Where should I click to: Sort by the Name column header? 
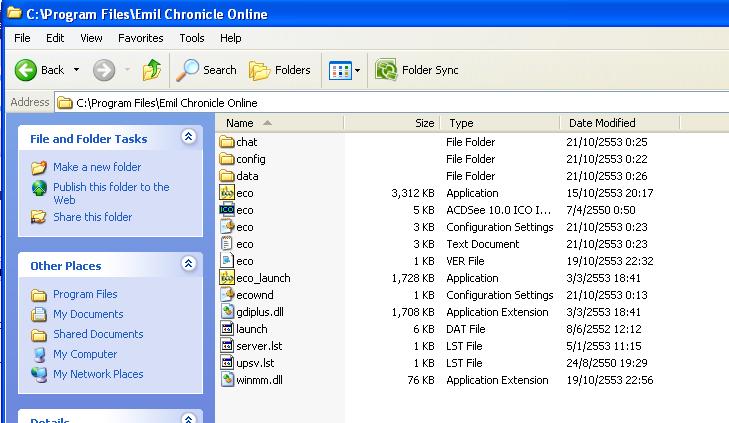280,123
